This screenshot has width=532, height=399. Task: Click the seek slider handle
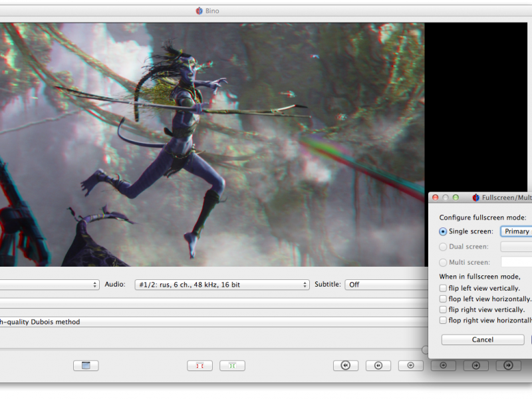tap(425, 350)
